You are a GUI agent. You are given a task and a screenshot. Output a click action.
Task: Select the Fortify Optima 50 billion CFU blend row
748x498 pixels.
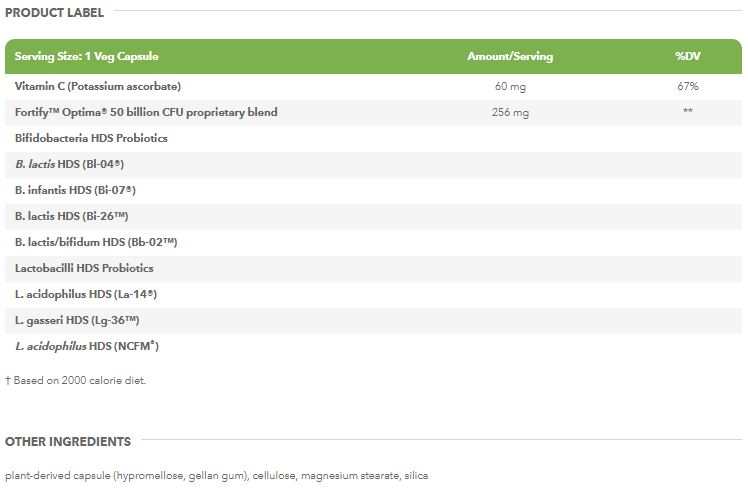point(146,112)
